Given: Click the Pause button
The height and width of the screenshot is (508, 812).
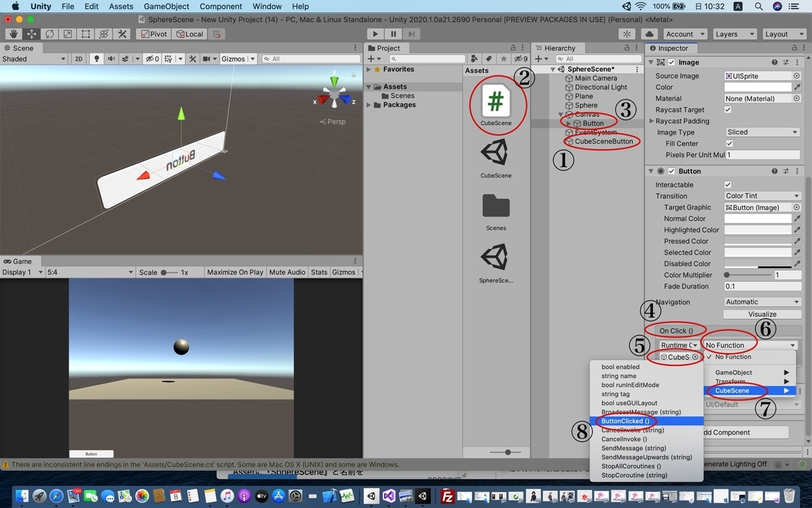Looking at the screenshot, I should point(394,34).
